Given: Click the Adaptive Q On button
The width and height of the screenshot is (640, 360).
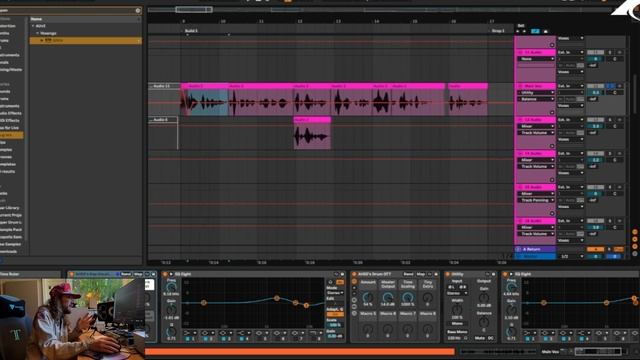Looking at the screenshot, I should 335,315.
